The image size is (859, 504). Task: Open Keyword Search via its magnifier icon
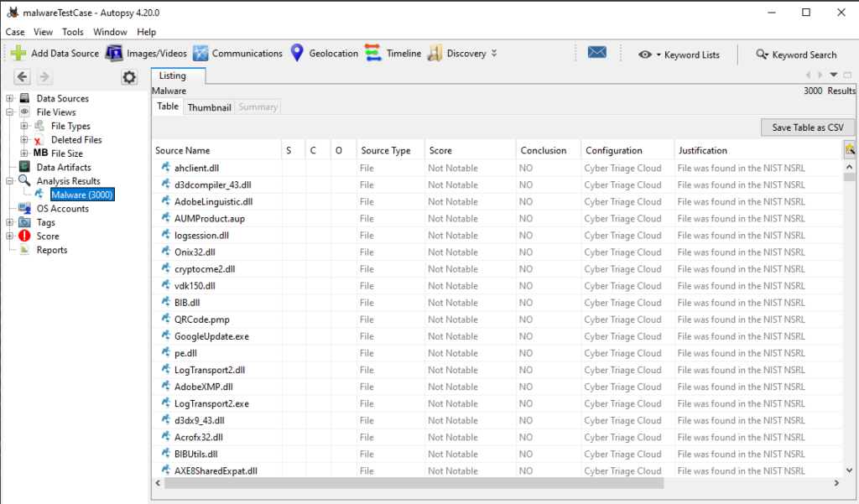[x=760, y=55]
